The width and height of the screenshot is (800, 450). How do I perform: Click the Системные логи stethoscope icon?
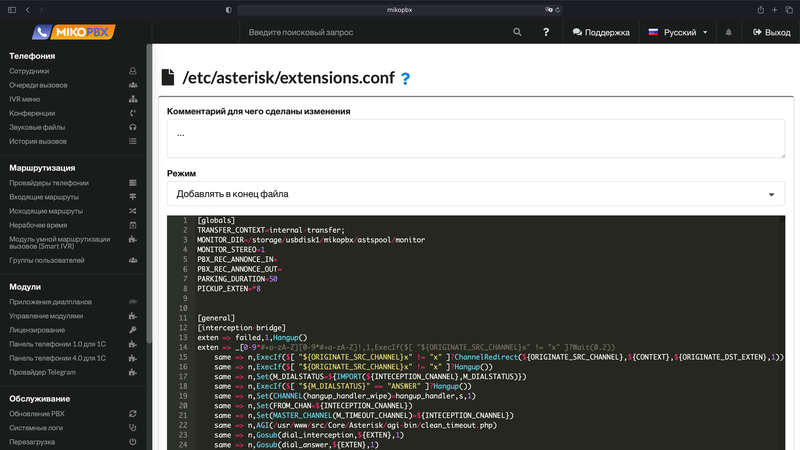click(x=133, y=428)
